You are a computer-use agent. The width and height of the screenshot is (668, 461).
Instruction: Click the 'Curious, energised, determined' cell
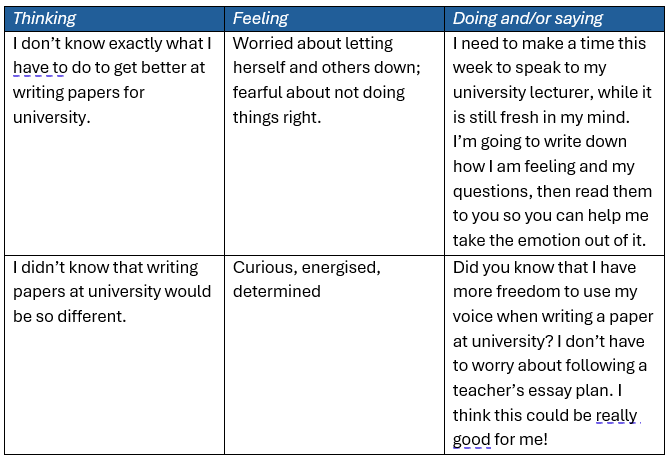[334, 355]
